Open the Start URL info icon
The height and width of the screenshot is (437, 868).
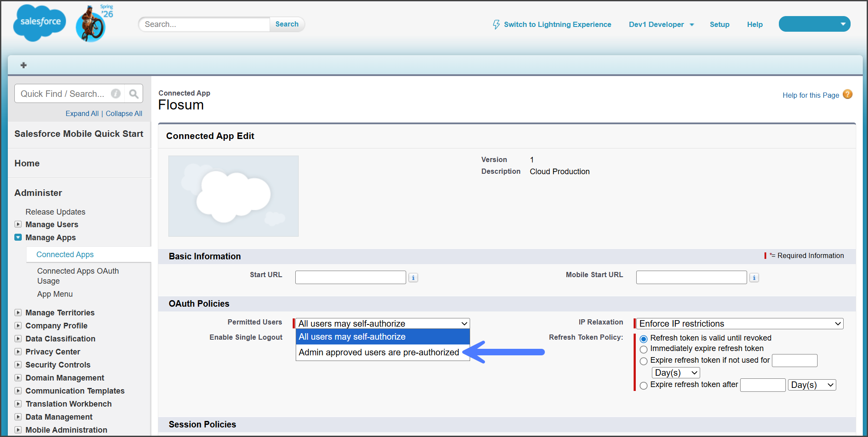[413, 278]
